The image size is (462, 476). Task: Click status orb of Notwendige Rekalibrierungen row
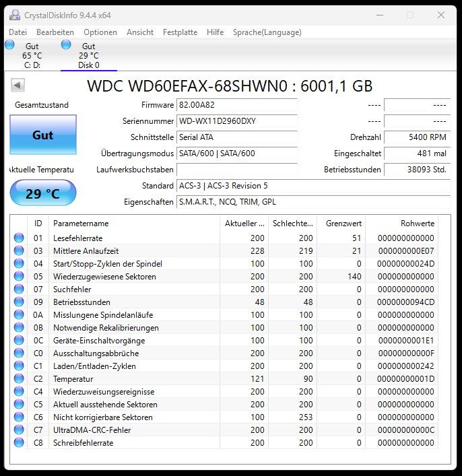(x=19, y=327)
